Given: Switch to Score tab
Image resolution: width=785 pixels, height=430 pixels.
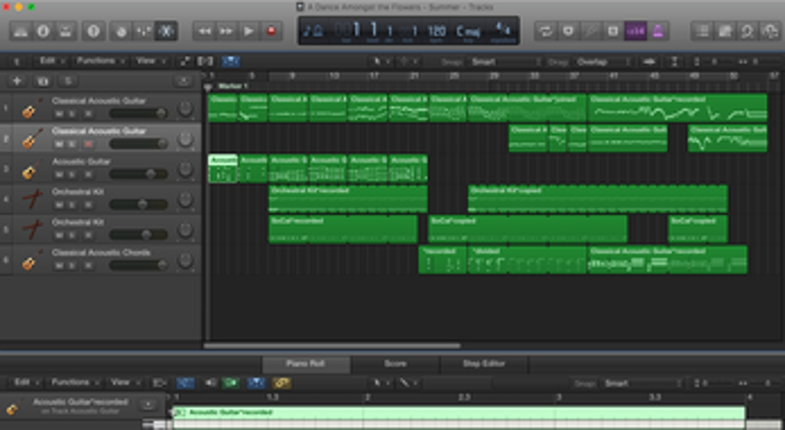Looking at the screenshot, I should (x=395, y=363).
